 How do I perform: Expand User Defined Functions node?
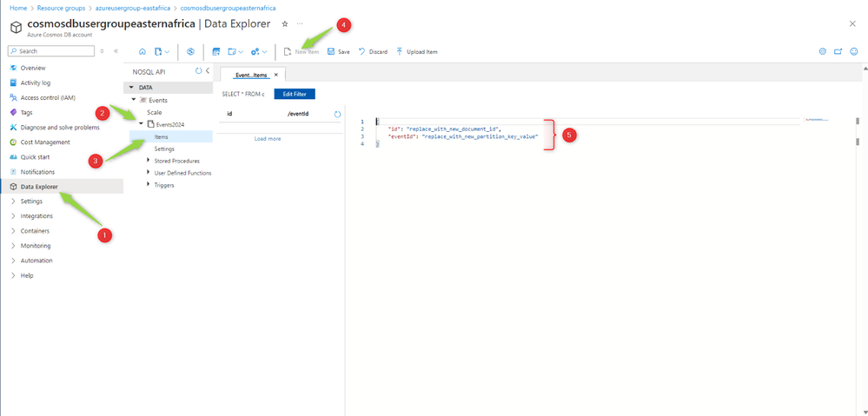click(148, 173)
